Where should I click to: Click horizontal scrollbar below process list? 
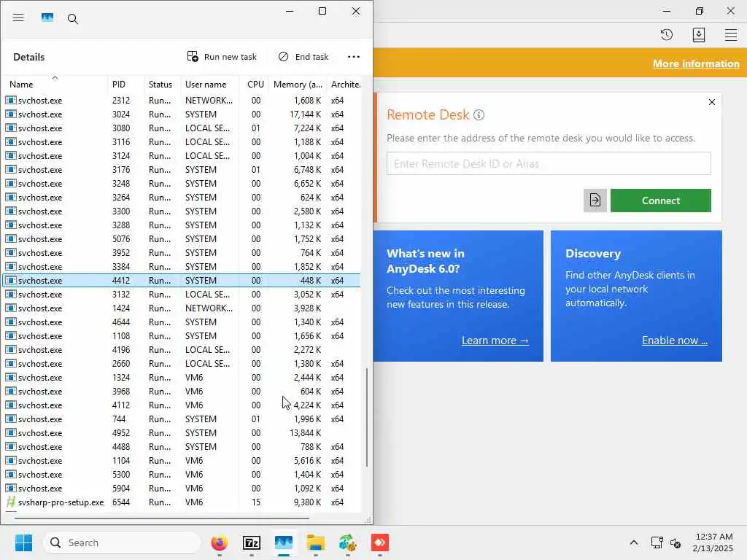coord(162,518)
